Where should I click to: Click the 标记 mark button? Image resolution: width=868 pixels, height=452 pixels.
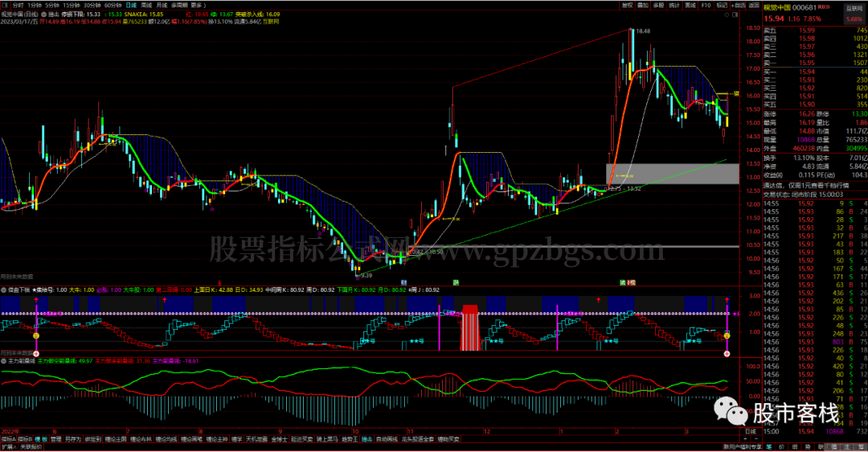(722, 5)
